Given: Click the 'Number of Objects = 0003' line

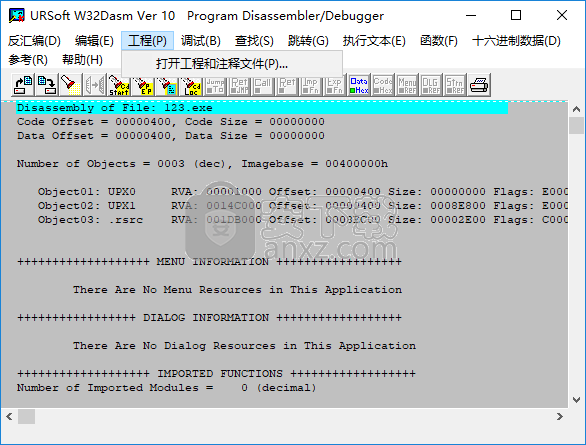Looking at the screenshot, I should [202, 164].
